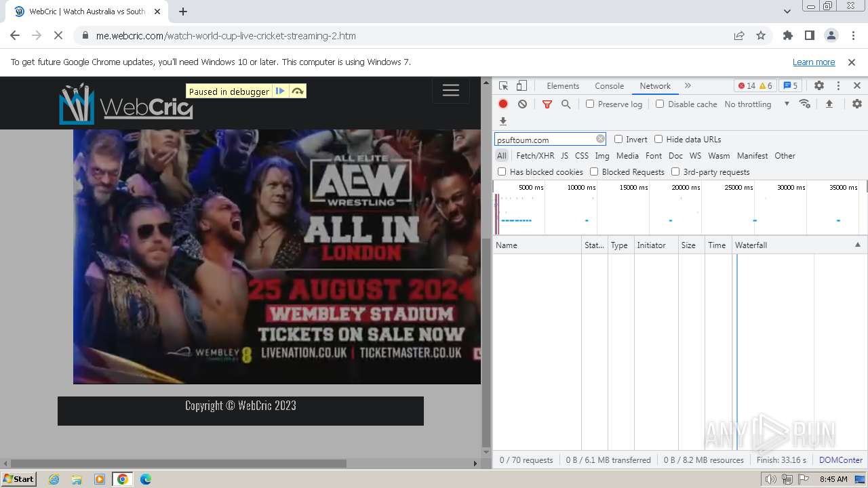Open the DevTools settings gear
This screenshot has height=488, width=868.
tap(819, 86)
